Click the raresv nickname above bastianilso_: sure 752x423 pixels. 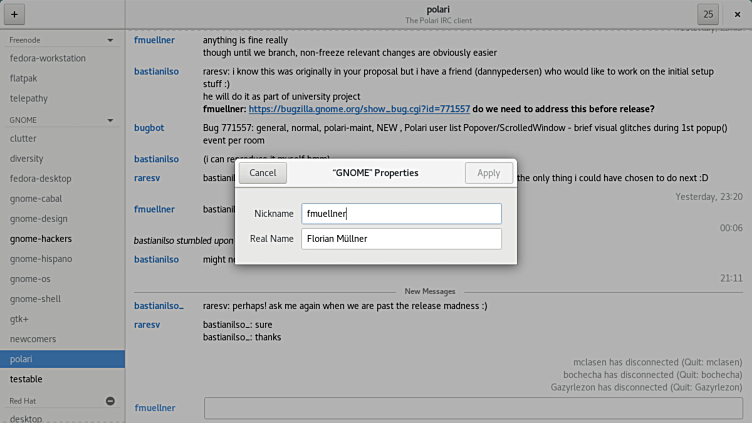pos(147,325)
